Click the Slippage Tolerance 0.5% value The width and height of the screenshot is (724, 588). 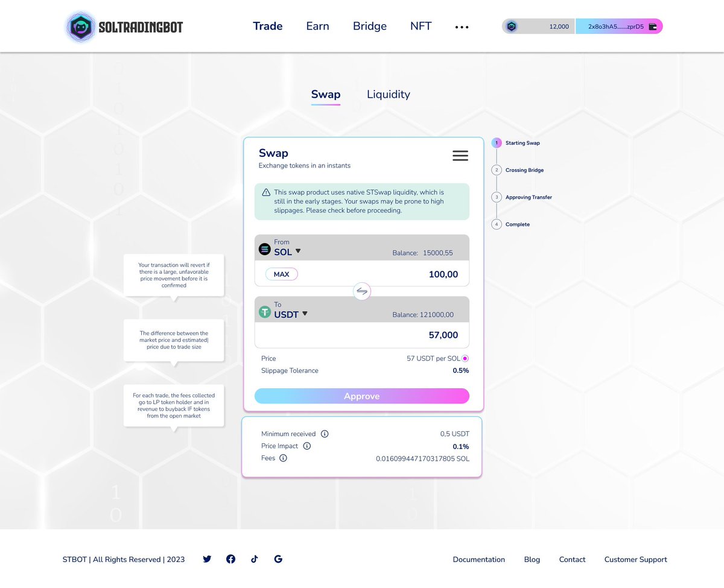point(461,370)
